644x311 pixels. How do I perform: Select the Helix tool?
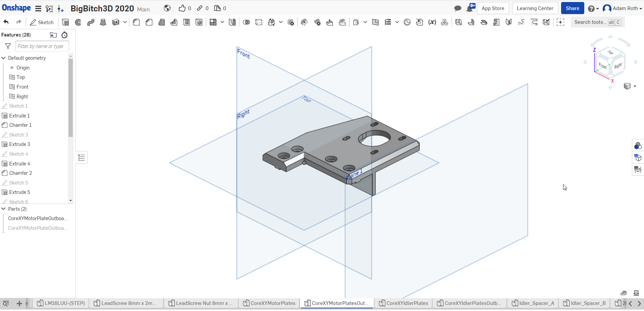(x=388, y=22)
